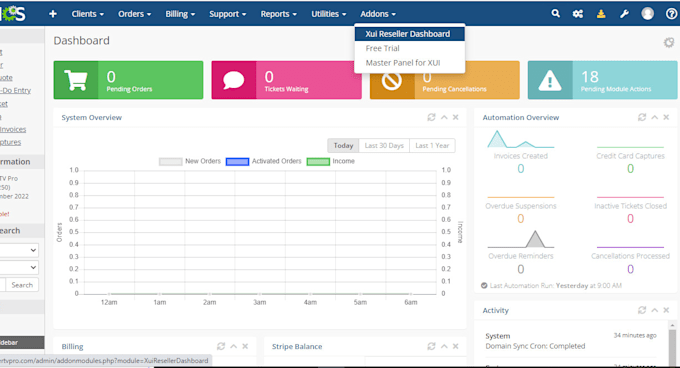Collapse the Activity widget
The width and height of the screenshot is (680, 368).
pos(655,310)
